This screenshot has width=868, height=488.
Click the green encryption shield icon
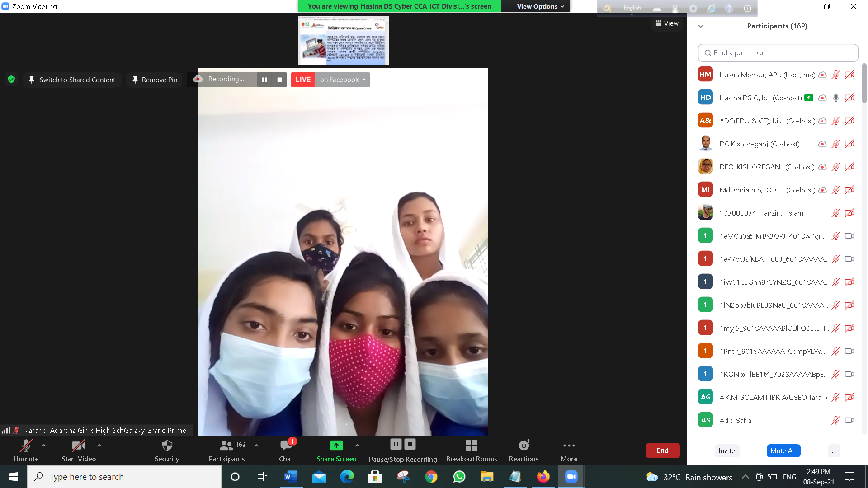[x=11, y=80]
